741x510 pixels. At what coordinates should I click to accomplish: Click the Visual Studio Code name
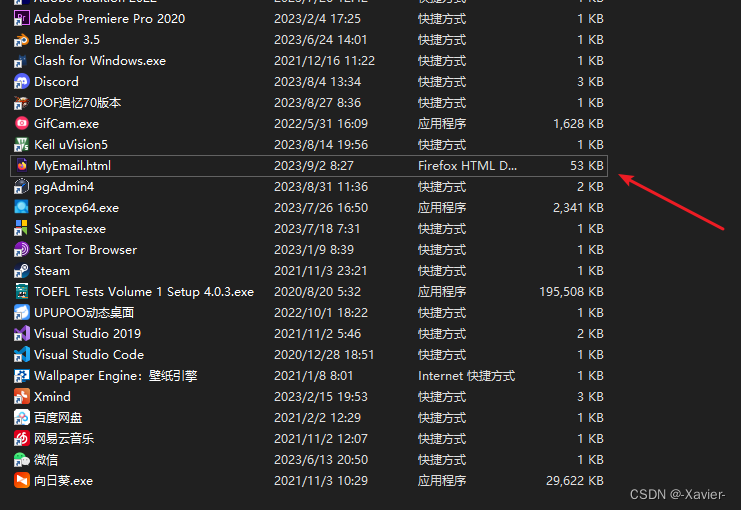(x=89, y=354)
